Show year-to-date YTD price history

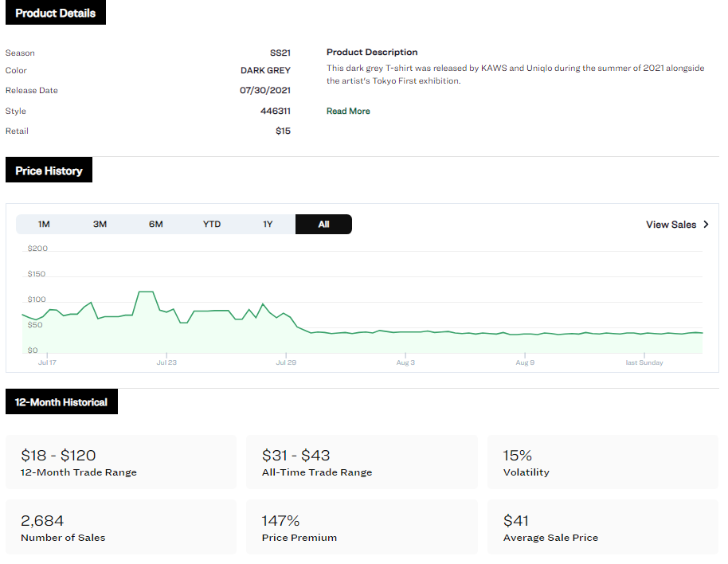212,224
